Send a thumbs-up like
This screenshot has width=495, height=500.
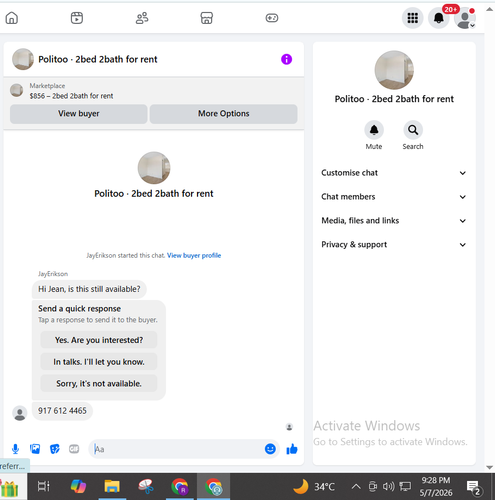point(292,449)
